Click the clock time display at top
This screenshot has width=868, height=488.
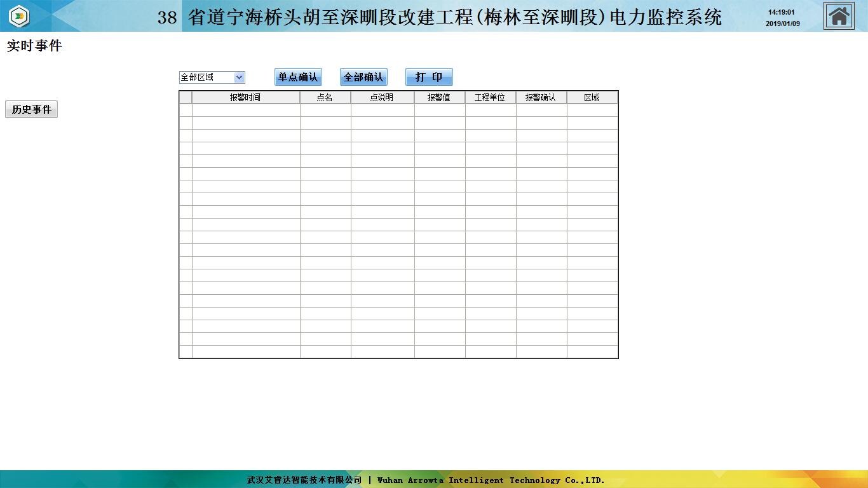click(781, 12)
